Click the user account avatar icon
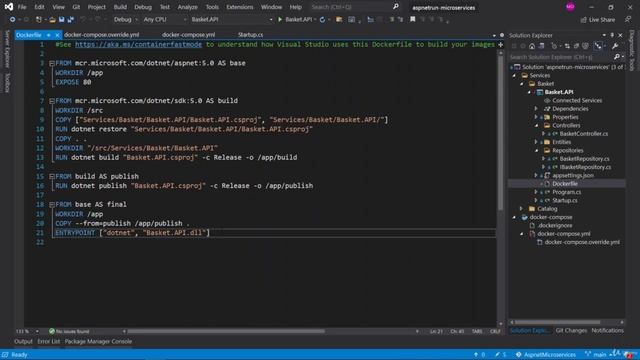This screenshot has width=640, height=360. [570, 7]
